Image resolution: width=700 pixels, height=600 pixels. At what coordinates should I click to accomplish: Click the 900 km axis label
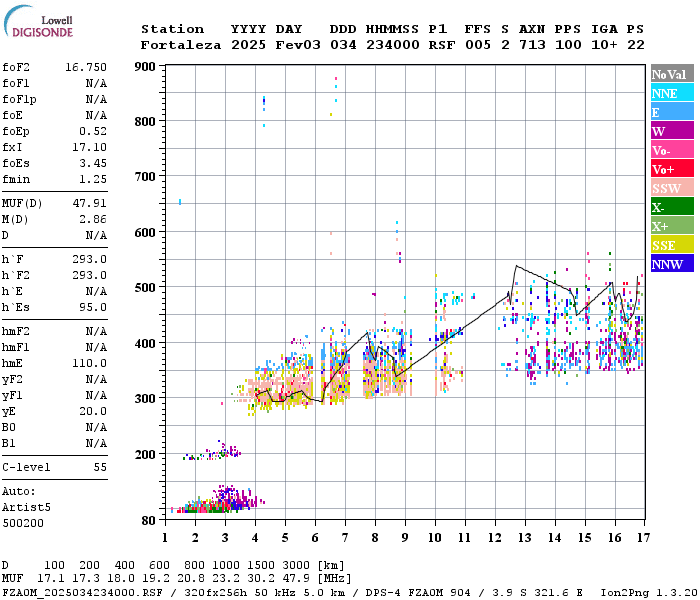tap(145, 67)
